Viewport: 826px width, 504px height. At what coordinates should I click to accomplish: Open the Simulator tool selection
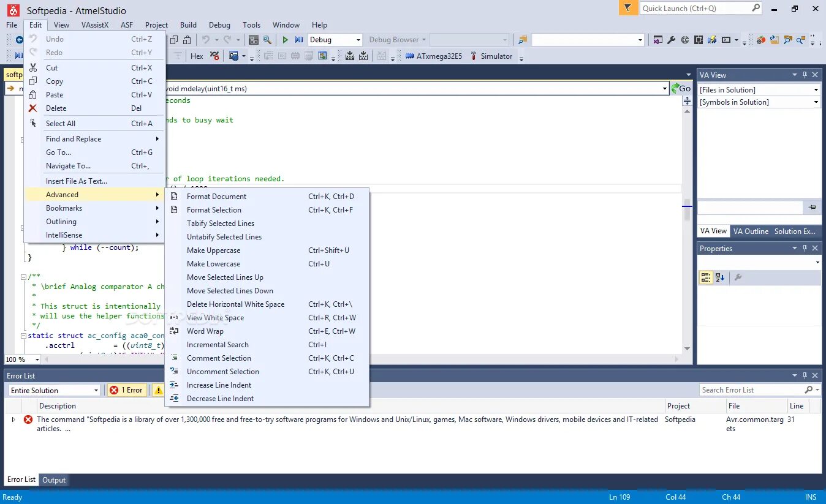pyautogui.click(x=491, y=56)
